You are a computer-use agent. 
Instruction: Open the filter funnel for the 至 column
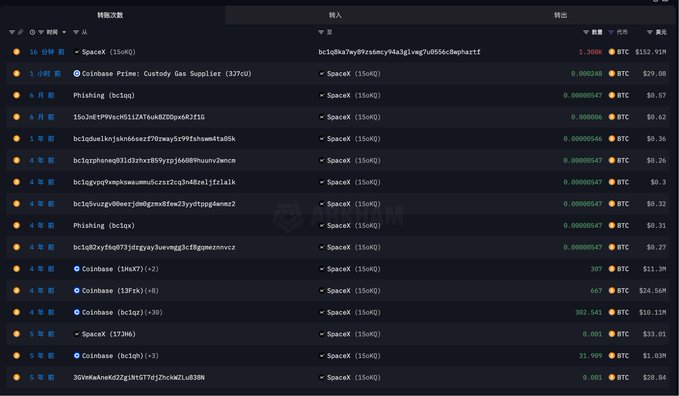click(x=321, y=32)
